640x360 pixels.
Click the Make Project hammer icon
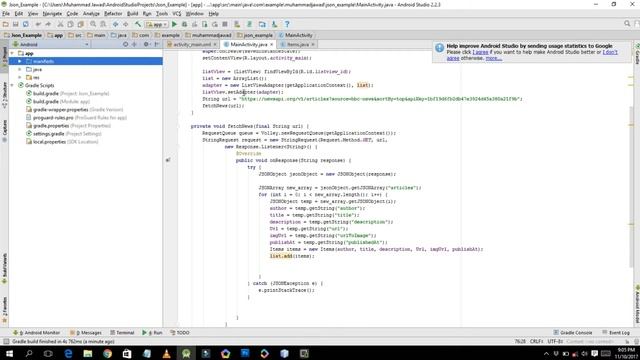138,24
